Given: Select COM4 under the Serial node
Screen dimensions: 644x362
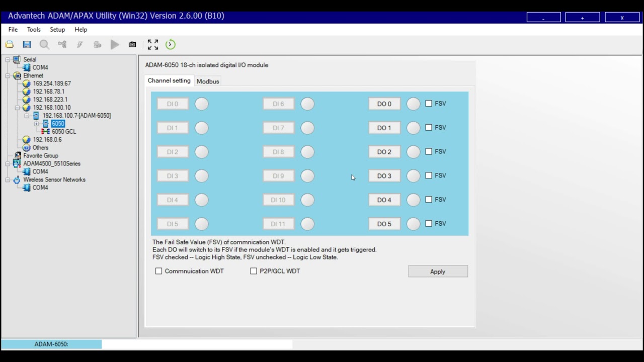Looking at the screenshot, I should 40,67.
